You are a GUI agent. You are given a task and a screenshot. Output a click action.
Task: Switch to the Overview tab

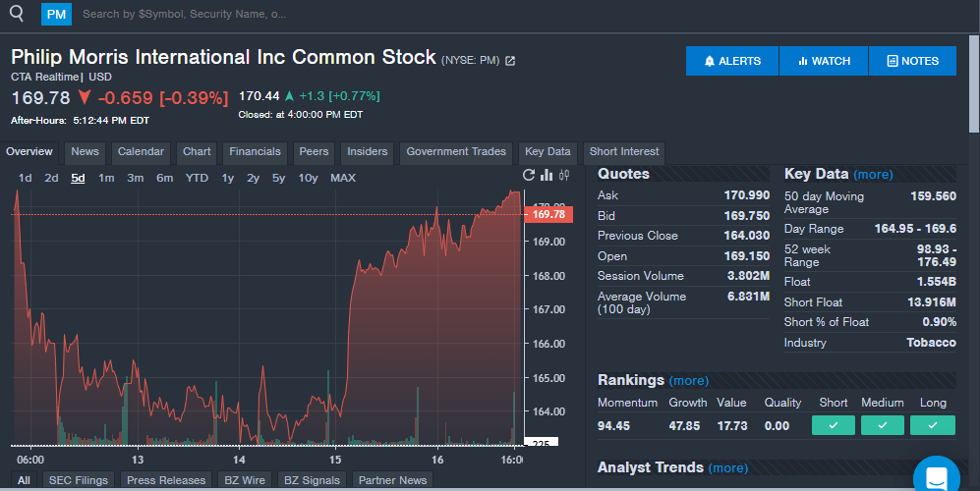tap(29, 152)
